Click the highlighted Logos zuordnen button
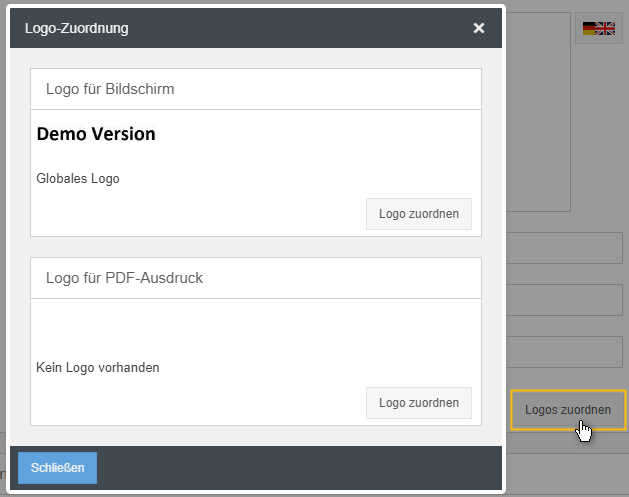629x497 pixels. (x=567, y=410)
